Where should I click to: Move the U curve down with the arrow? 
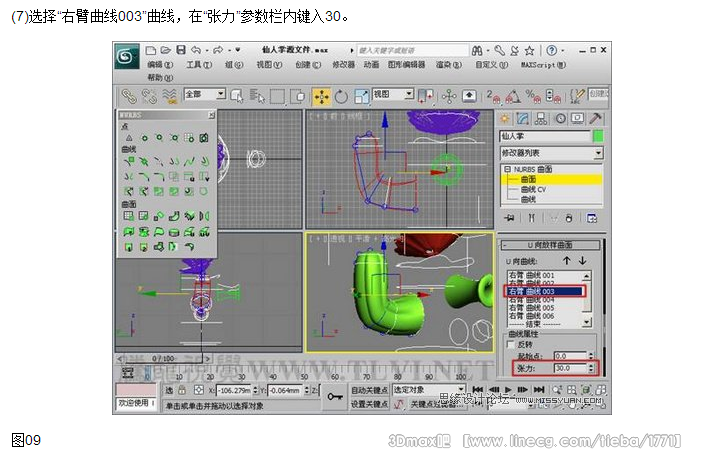pyautogui.click(x=582, y=260)
